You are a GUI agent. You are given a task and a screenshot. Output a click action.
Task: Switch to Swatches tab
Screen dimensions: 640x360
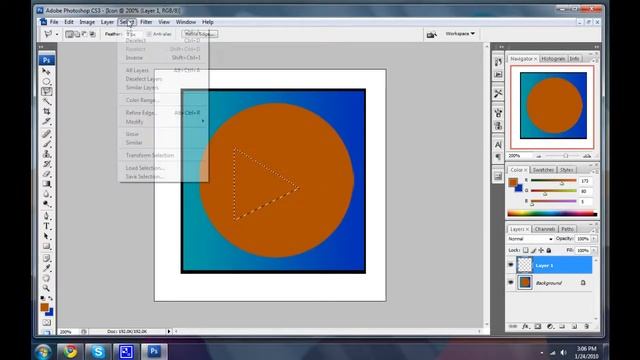tap(543, 170)
